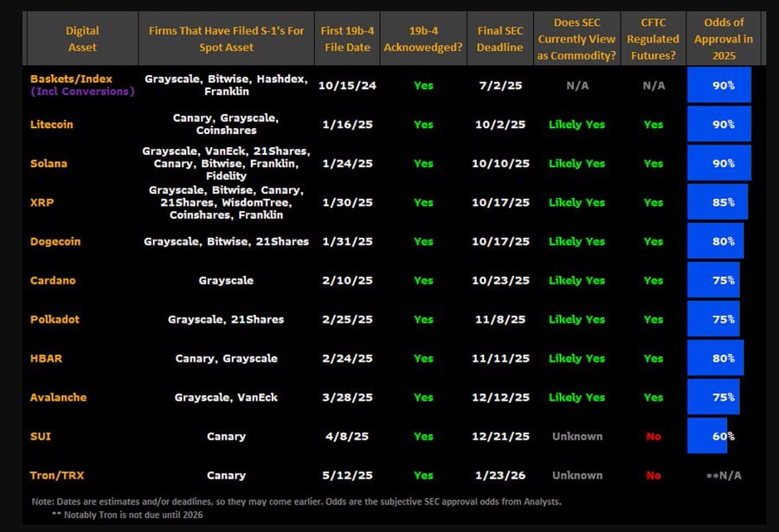The width and height of the screenshot is (779, 532).
Task: Click the 11/11/25 deadline for HBAR
Action: [500, 358]
